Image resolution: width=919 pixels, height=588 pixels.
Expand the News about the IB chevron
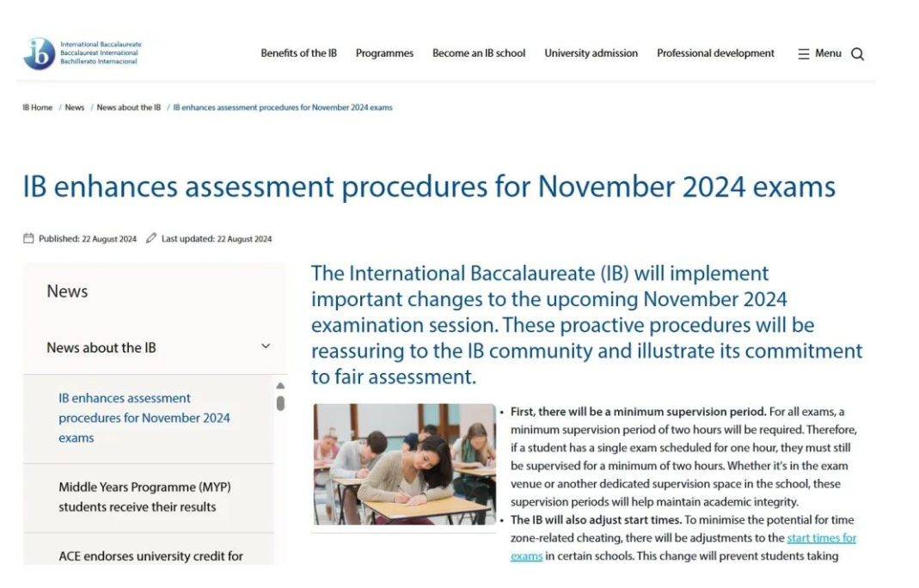point(266,346)
